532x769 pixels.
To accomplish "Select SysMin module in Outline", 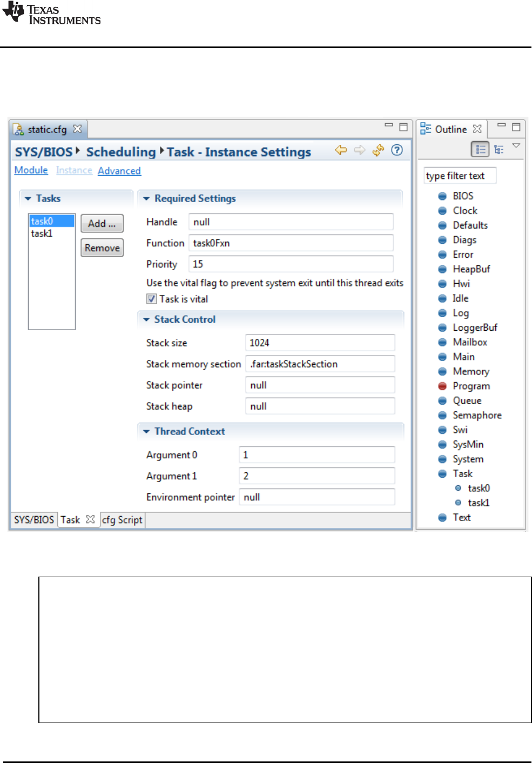I will 468,444.
